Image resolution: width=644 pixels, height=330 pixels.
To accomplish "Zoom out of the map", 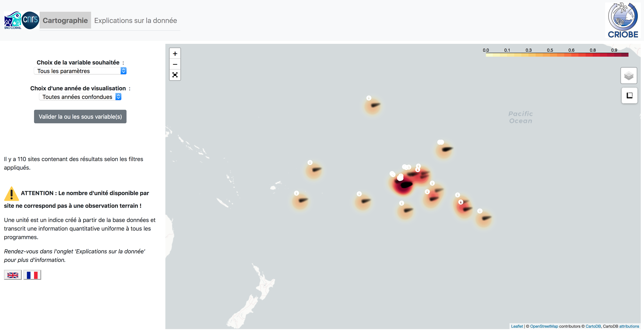I will (x=175, y=64).
